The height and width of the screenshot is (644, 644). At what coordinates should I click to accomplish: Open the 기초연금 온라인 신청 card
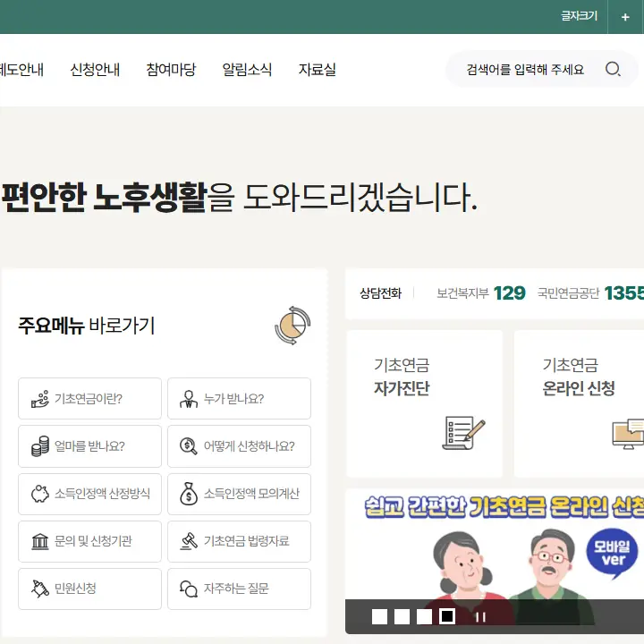[x=579, y=403]
